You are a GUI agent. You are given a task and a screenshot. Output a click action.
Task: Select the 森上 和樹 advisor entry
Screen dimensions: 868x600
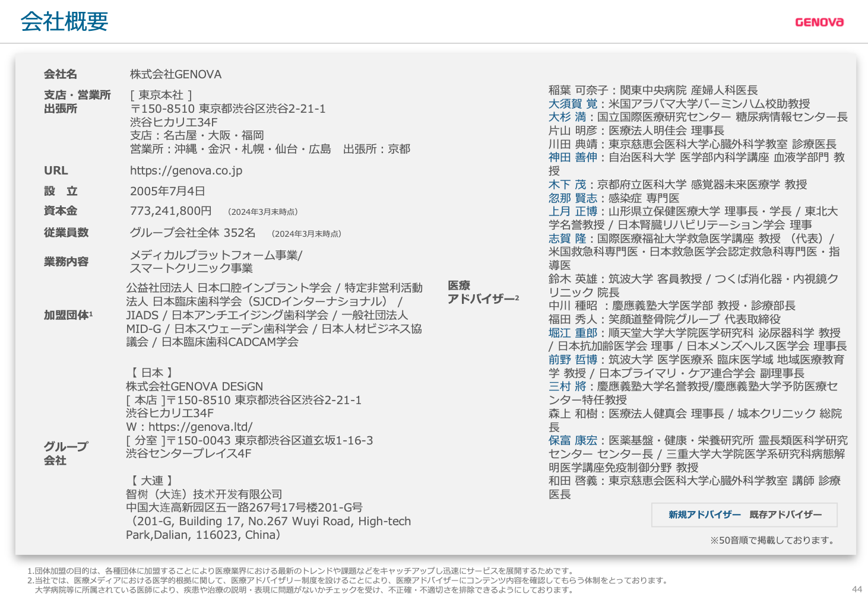pos(695,420)
